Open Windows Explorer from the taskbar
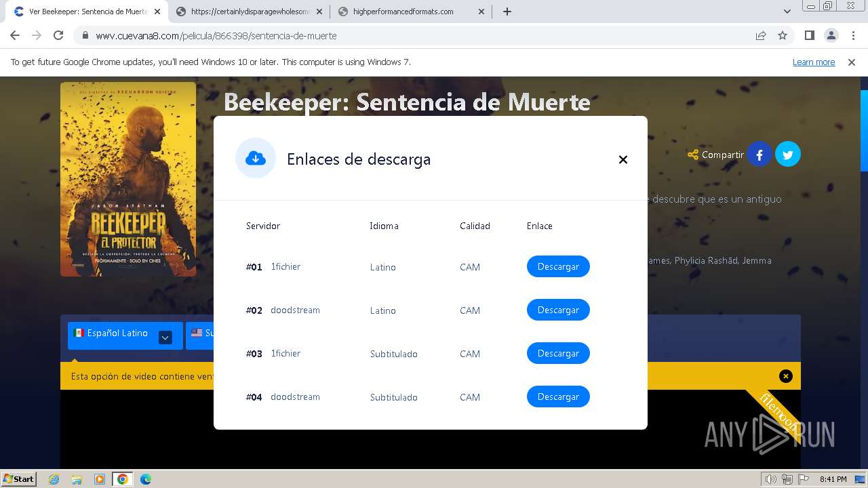 point(77,479)
